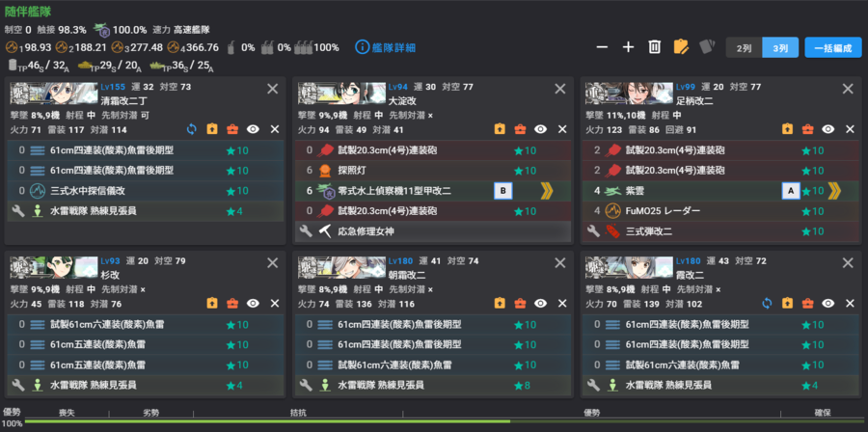Toggle the eye visibility icon on 清霜改二丁
The height and width of the screenshot is (432, 868).
pos(253,129)
